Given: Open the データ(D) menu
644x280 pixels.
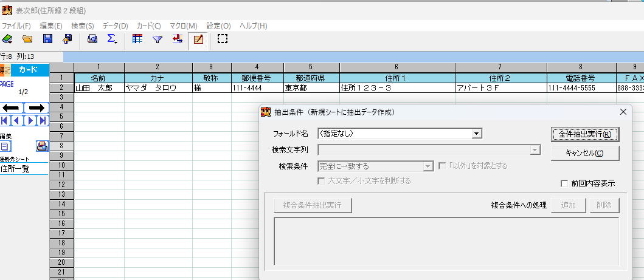Looking at the screenshot, I should pos(115,26).
